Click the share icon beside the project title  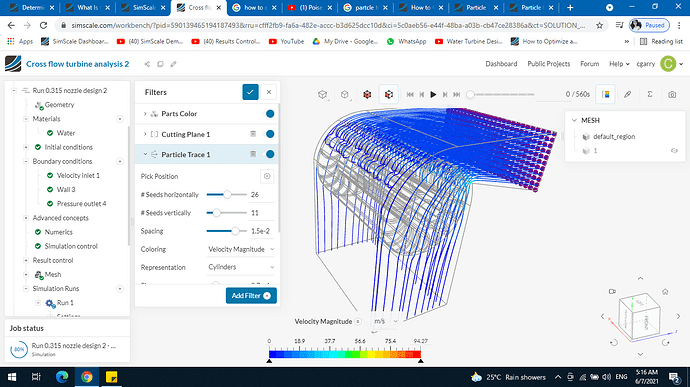(147, 64)
